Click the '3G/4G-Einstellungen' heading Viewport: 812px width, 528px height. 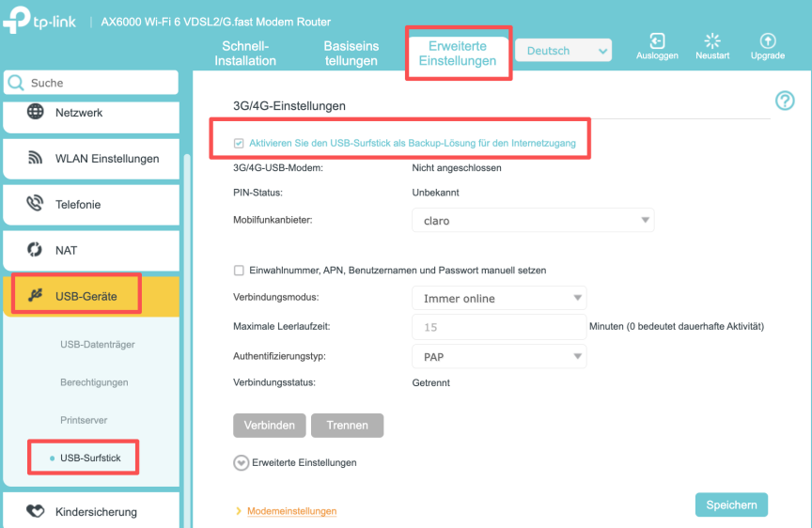pos(289,106)
